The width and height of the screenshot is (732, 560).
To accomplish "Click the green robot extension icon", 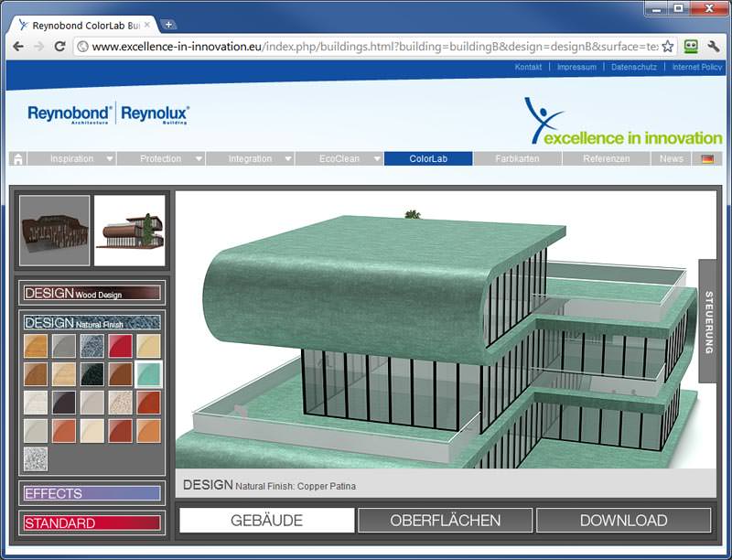I will coord(691,46).
